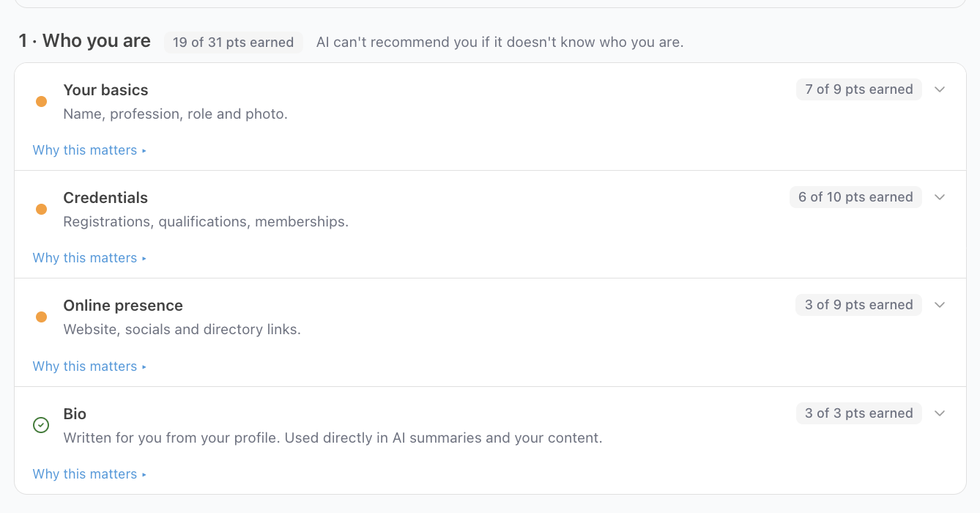This screenshot has height=513, width=980.
Task: Click the 3 of 9 pts earned badge
Action: click(859, 305)
